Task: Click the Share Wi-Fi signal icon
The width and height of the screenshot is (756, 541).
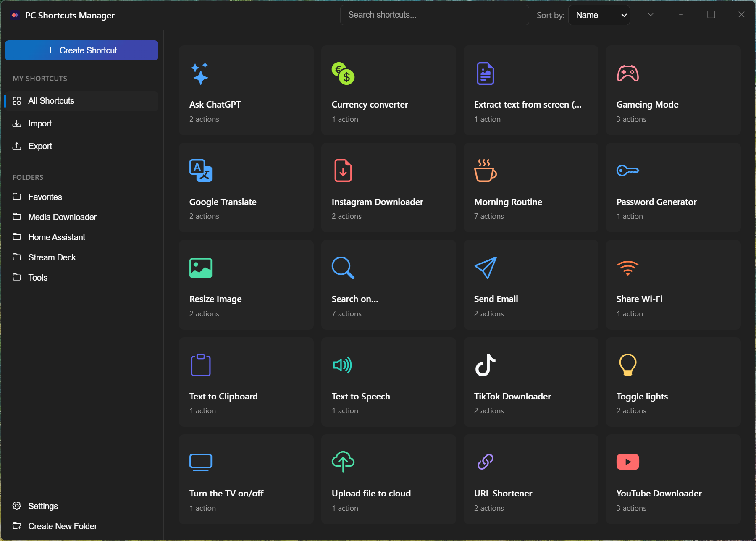Action: pyautogui.click(x=627, y=268)
